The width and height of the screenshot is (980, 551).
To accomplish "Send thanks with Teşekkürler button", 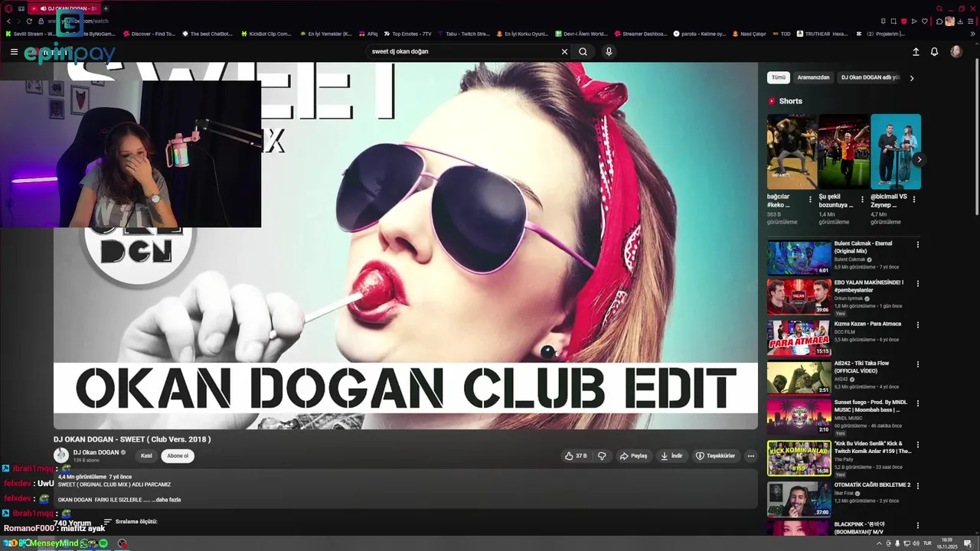I will click(715, 455).
